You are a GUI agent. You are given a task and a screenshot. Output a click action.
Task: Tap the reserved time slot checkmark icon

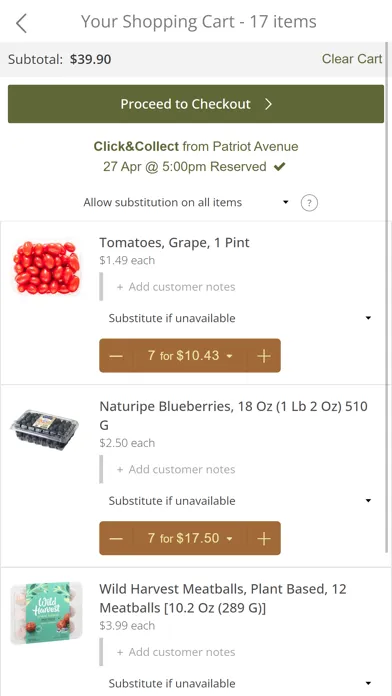[279, 167]
